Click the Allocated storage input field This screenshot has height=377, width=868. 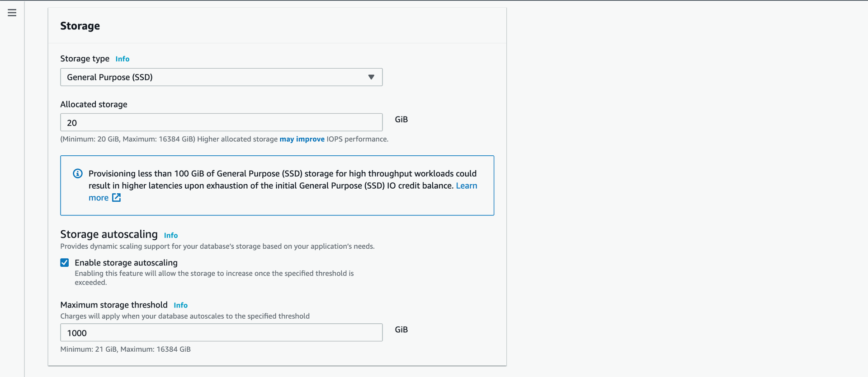222,122
